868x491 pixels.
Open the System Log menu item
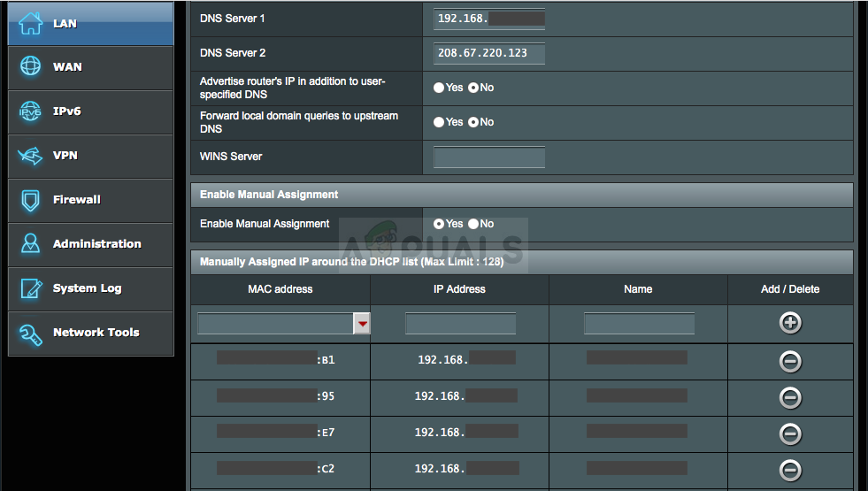click(91, 289)
